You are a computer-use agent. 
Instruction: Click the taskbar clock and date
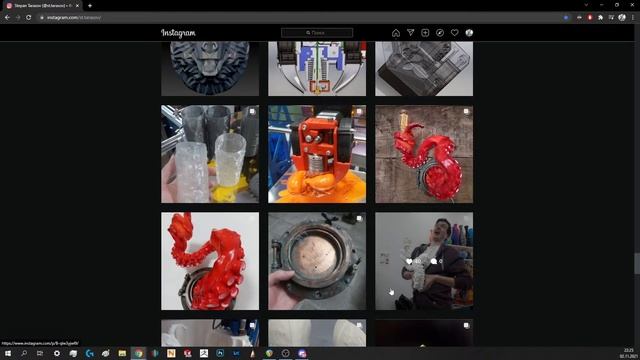629,353
